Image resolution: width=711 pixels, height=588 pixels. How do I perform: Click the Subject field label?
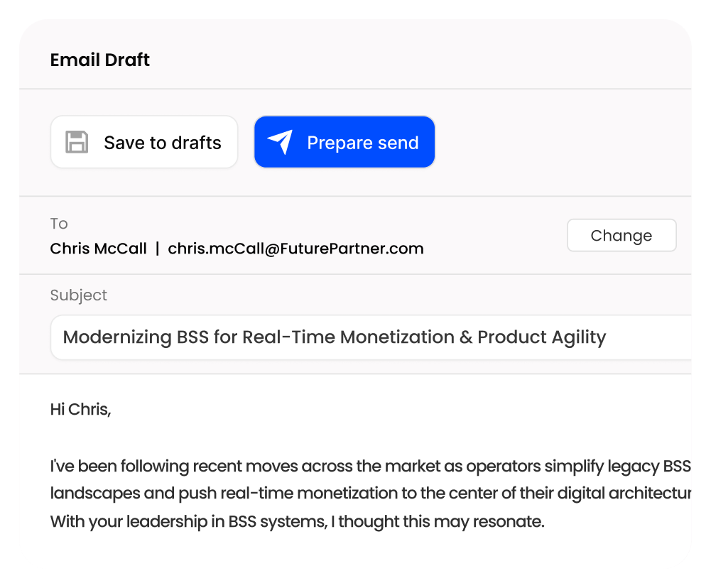pyautogui.click(x=78, y=295)
